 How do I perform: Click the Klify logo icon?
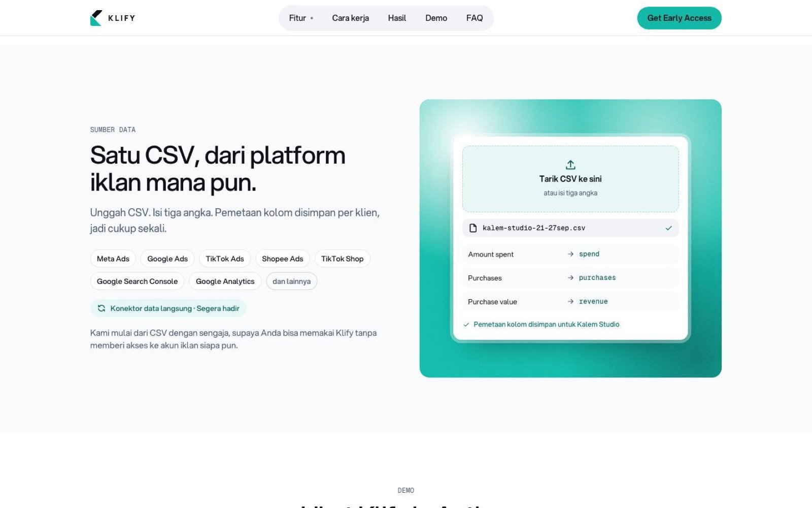[x=96, y=18]
